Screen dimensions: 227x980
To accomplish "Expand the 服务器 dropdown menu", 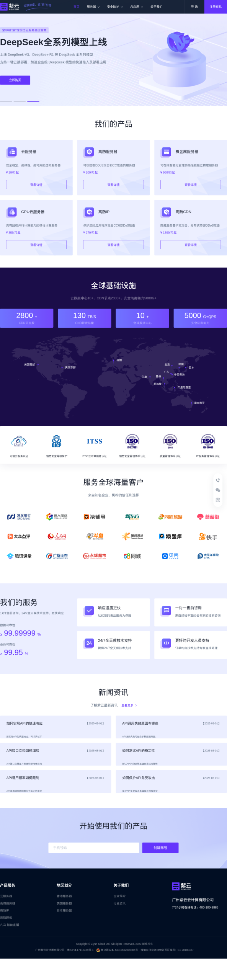I will click(93, 7).
